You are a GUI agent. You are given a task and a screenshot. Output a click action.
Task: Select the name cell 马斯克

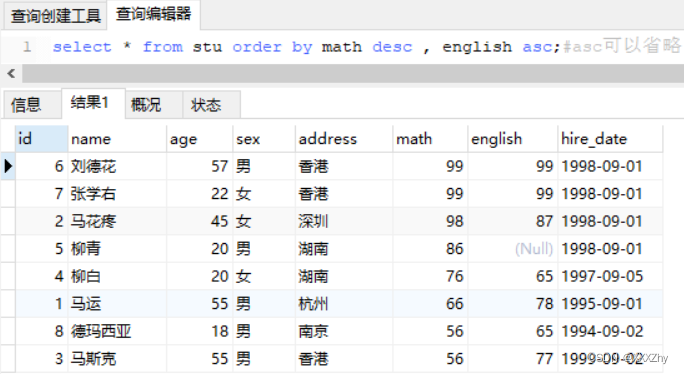[117, 359]
